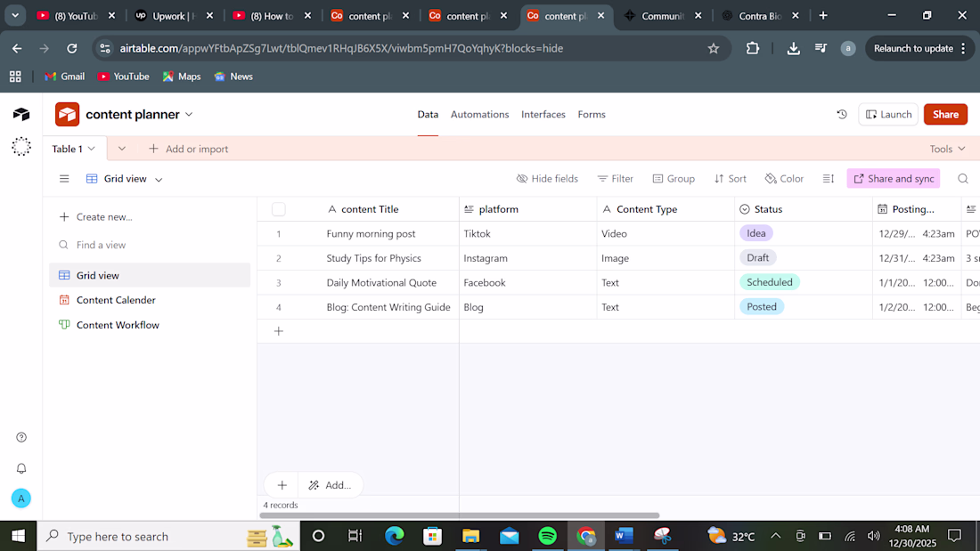Select Grid view in the sidebar
The image size is (980, 551).
150,275
